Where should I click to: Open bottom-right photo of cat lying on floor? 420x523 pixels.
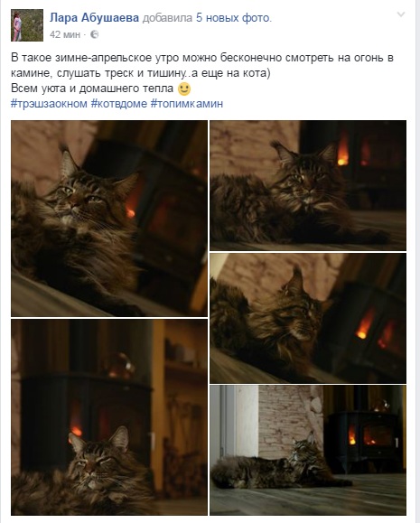pyautogui.click(x=308, y=451)
